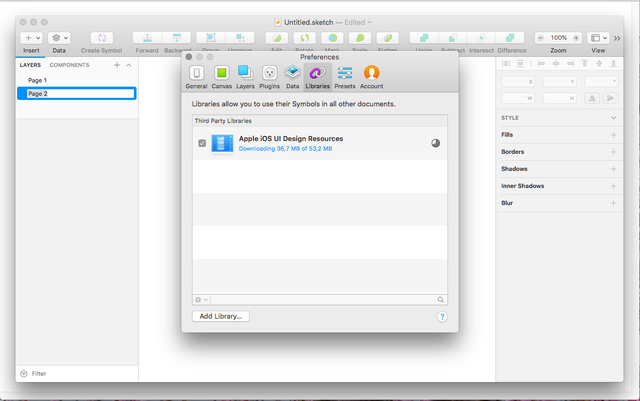Click the Flatten toolbar icon
640x401 pixels.
(388, 38)
